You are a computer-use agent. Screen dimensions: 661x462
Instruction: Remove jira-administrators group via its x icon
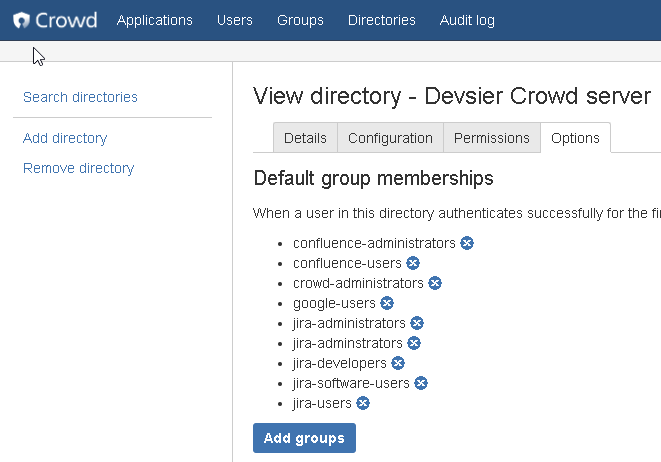tap(416, 323)
